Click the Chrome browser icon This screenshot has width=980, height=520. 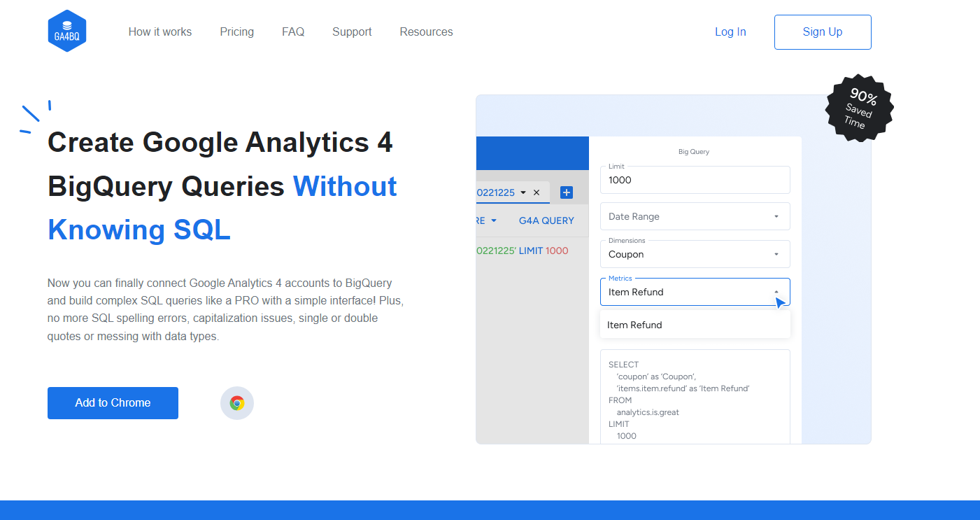click(x=237, y=403)
